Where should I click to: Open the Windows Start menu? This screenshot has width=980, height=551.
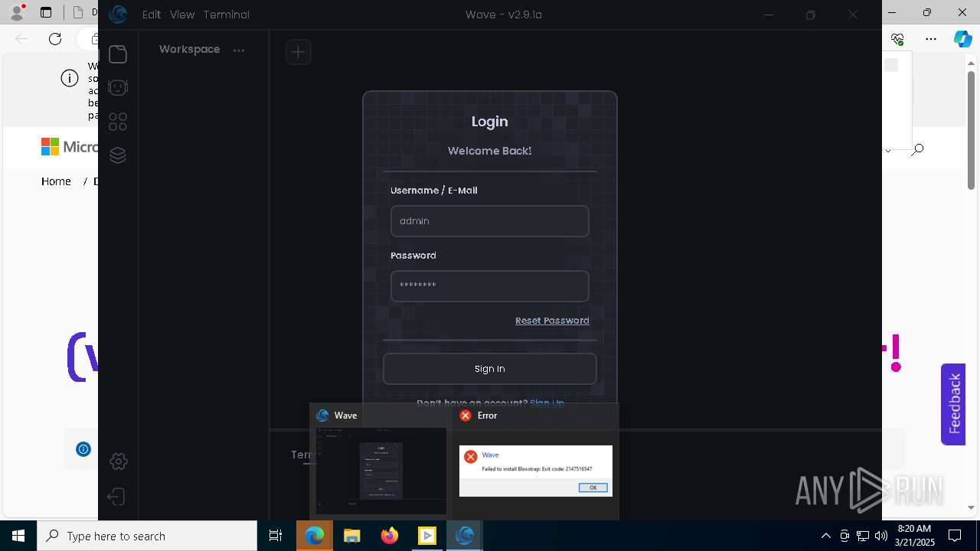pyautogui.click(x=18, y=536)
